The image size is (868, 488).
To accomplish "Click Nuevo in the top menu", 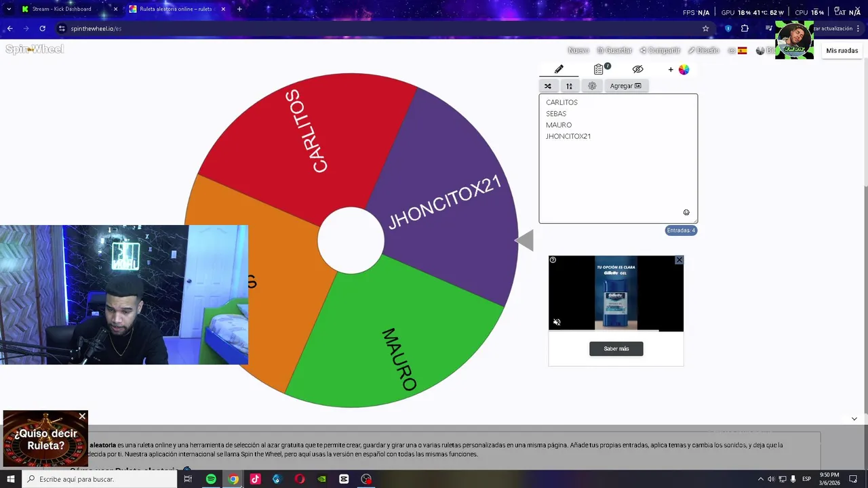I will [578, 51].
